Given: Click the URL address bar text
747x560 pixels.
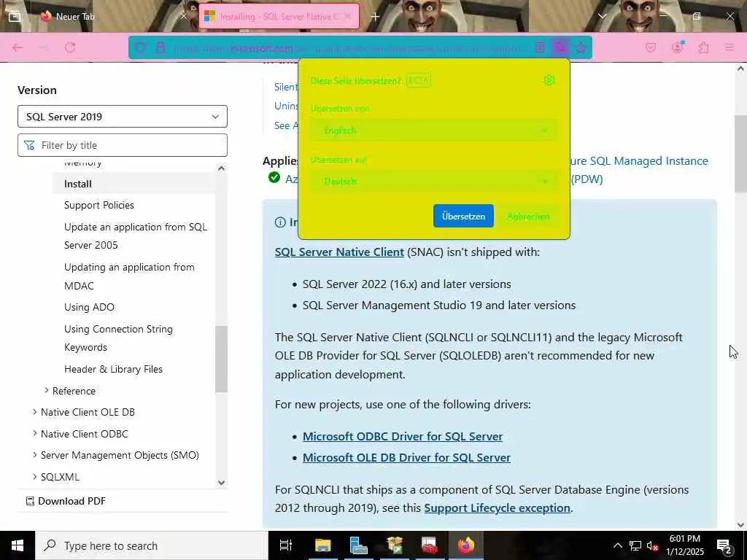Looking at the screenshot, I should [348, 48].
